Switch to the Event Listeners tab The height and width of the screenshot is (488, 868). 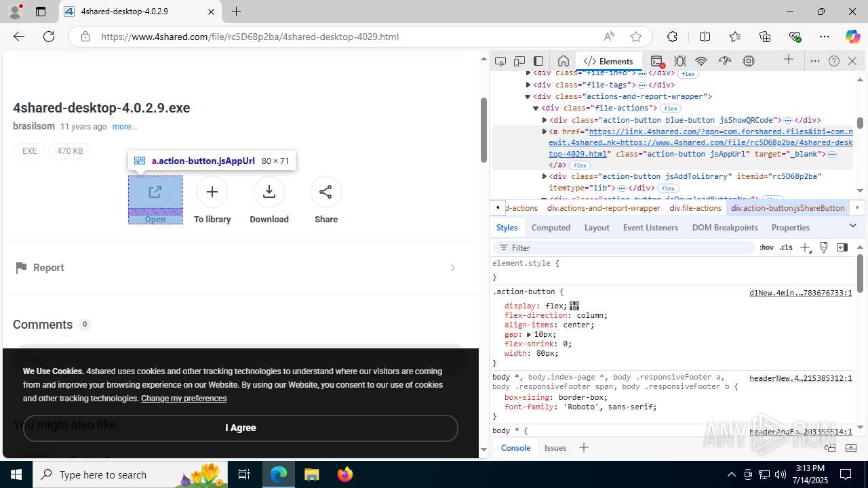[650, 228]
